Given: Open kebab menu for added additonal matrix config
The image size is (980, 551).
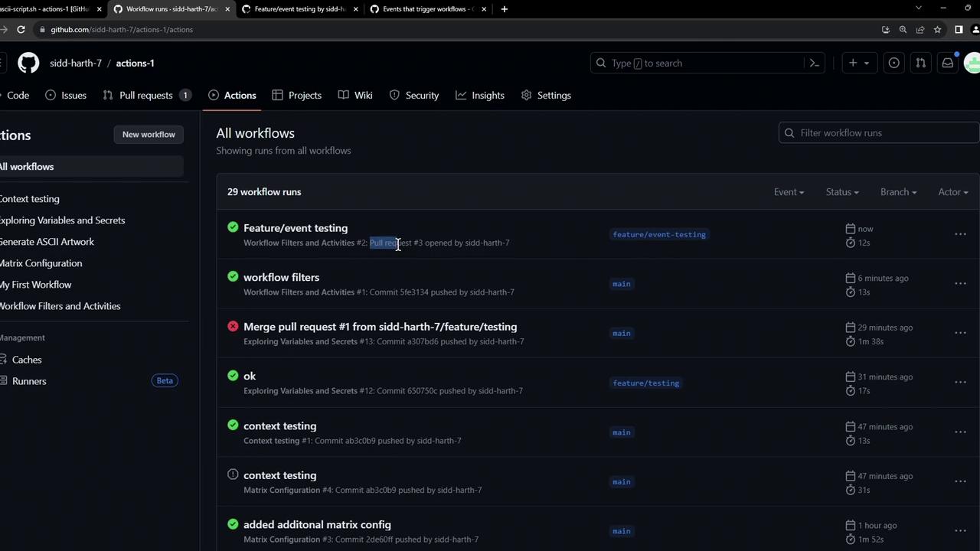Looking at the screenshot, I should [x=960, y=531].
